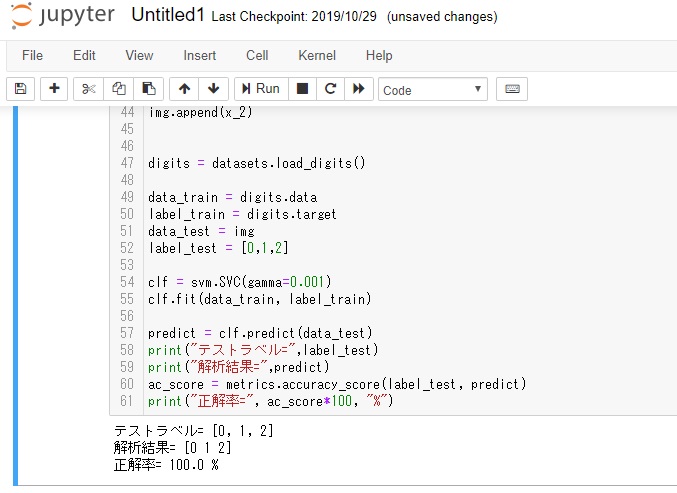Open the Cell menu
The width and height of the screenshot is (677, 493).
pos(257,56)
